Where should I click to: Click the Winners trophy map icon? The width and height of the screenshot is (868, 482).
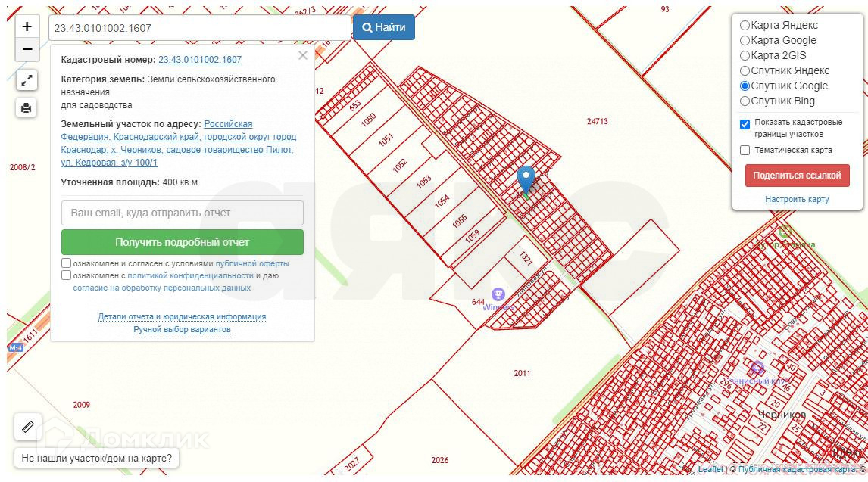click(x=498, y=294)
